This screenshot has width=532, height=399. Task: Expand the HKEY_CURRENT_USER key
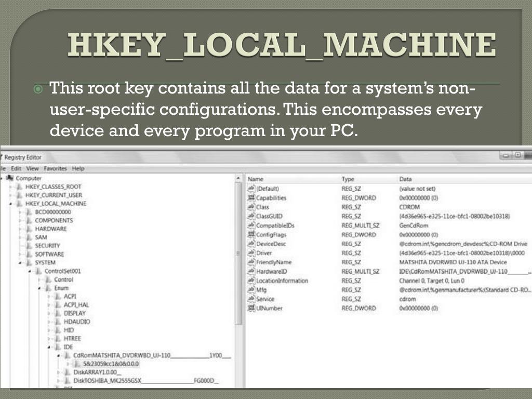[x=11, y=195]
